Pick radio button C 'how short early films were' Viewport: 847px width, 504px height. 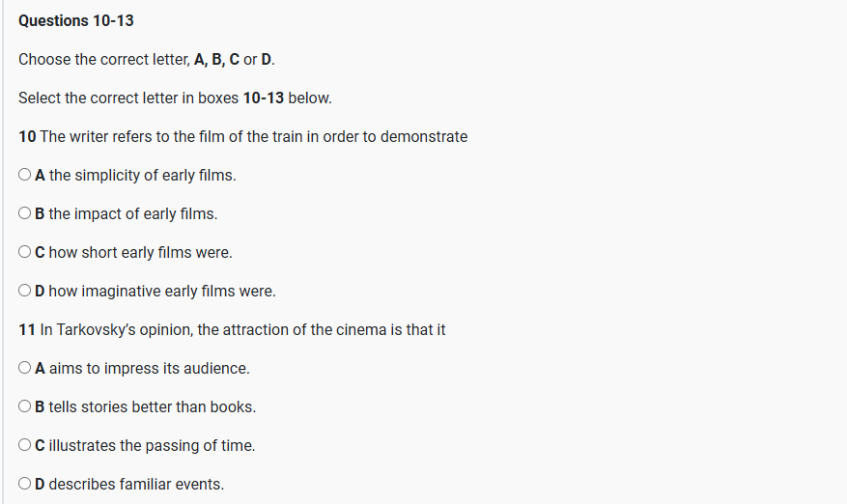25,253
